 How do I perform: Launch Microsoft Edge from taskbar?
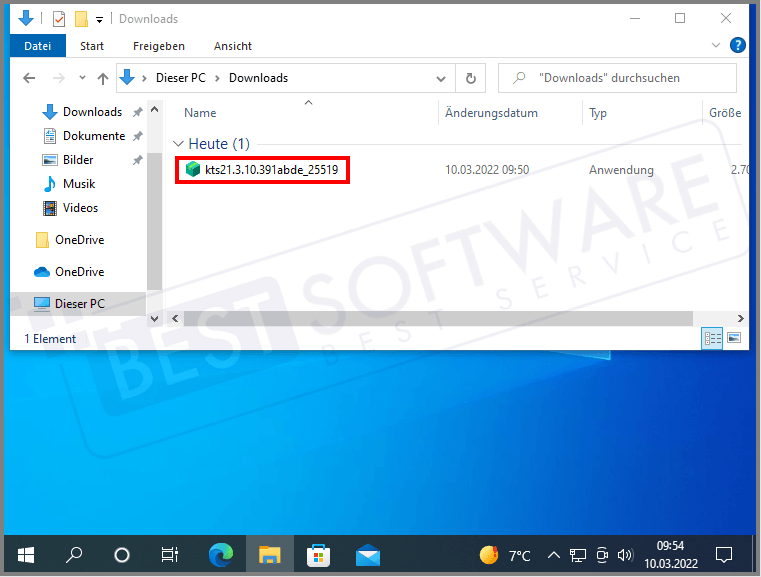[221, 555]
